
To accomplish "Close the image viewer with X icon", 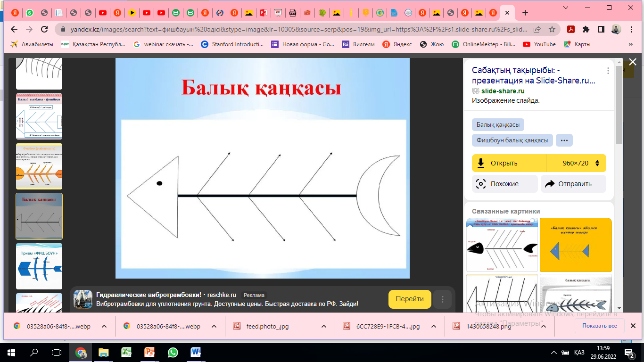I will [633, 62].
